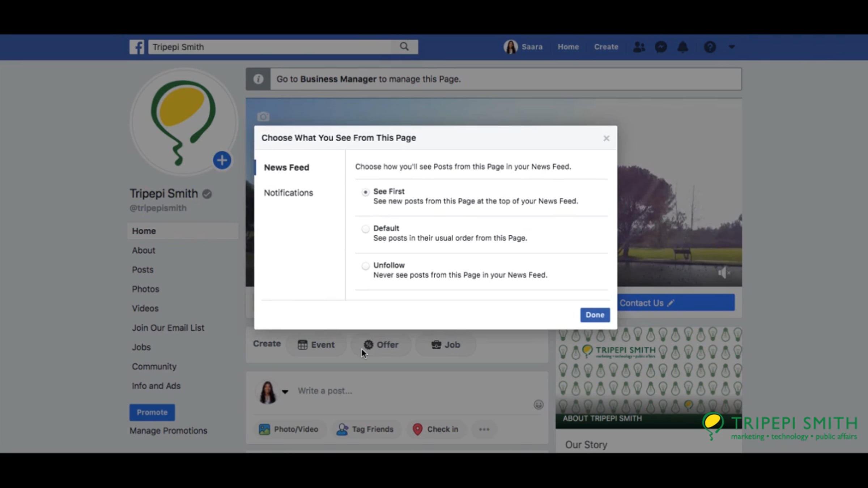Select the See First radio option
The width and height of the screenshot is (868, 488).
click(365, 192)
